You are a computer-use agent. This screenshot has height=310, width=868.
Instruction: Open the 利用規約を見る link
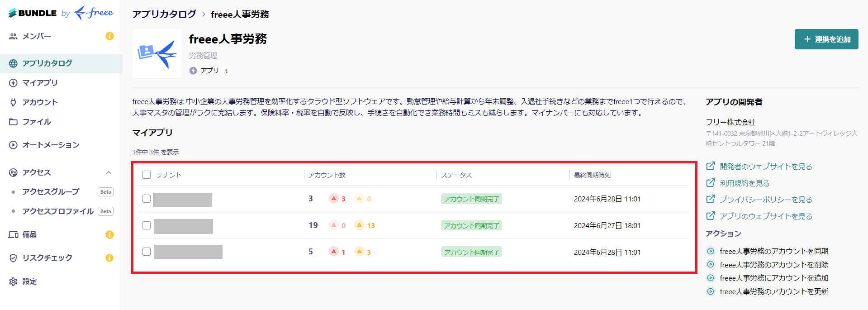(745, 183)
